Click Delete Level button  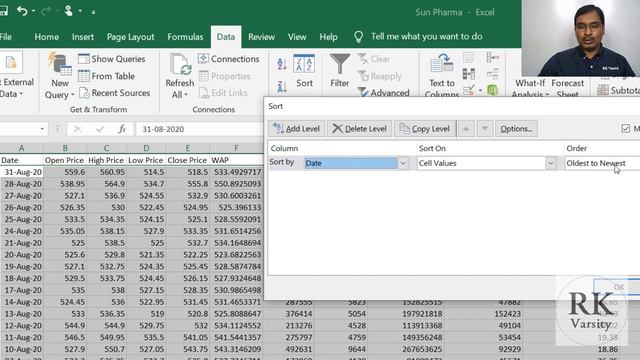(360, 129)
